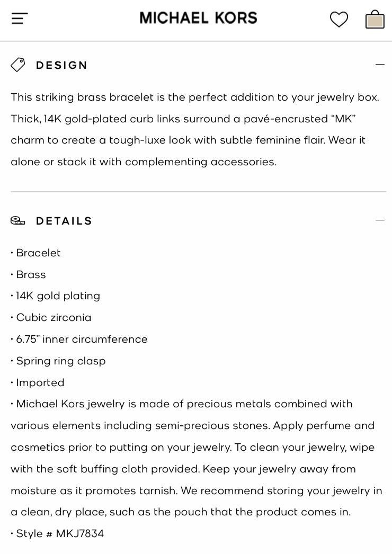The image size is (392, 554).
Task: Click the DETAILS section heading
Action: coord(64,221)
